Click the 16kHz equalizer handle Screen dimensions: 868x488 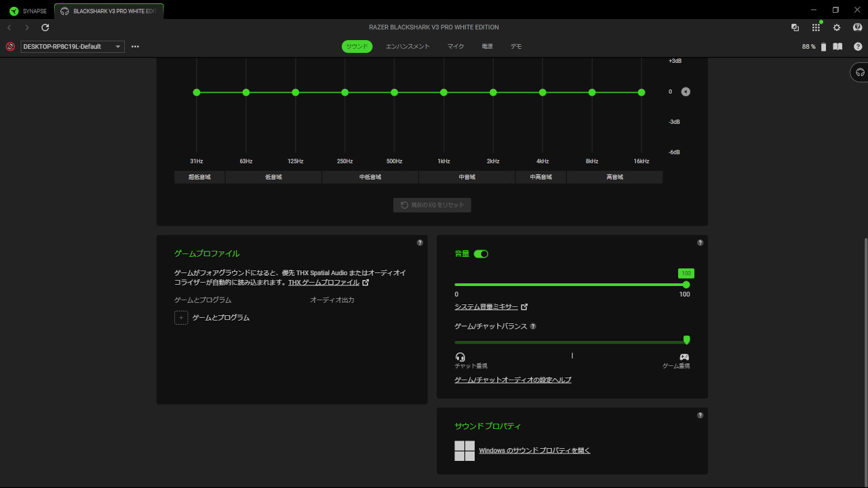pos(642,92)
